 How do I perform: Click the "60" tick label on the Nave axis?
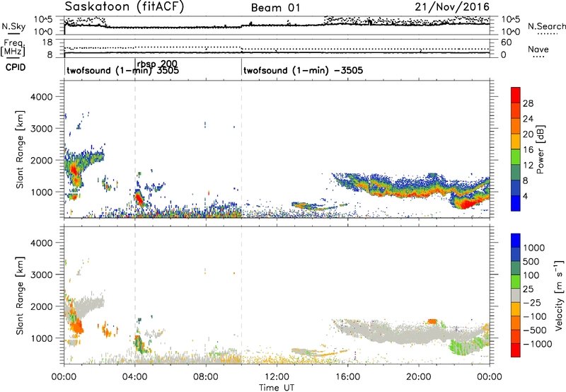506,42
